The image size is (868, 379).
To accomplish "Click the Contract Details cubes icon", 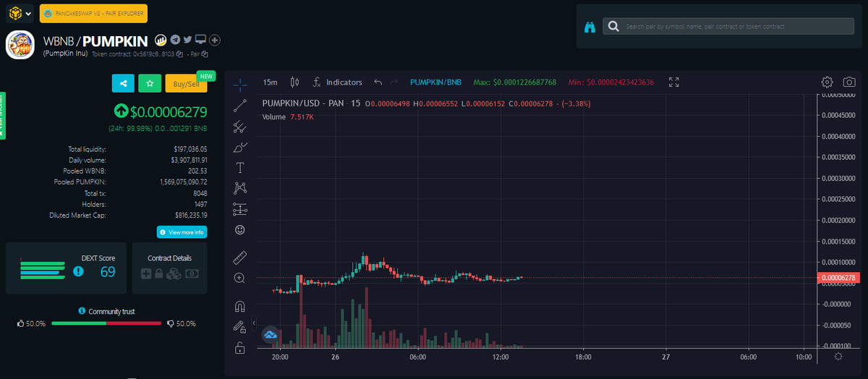I will point(174,274).
